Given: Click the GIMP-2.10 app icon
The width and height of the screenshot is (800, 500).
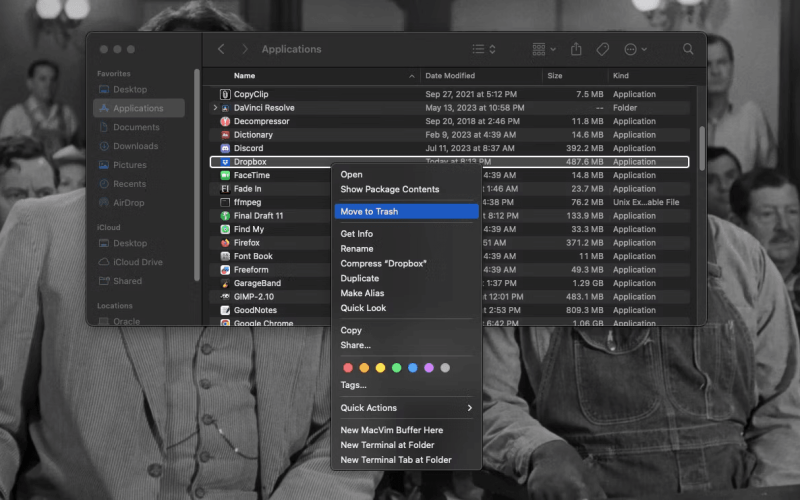Looking at the screenshot, I should click(225, 296).
